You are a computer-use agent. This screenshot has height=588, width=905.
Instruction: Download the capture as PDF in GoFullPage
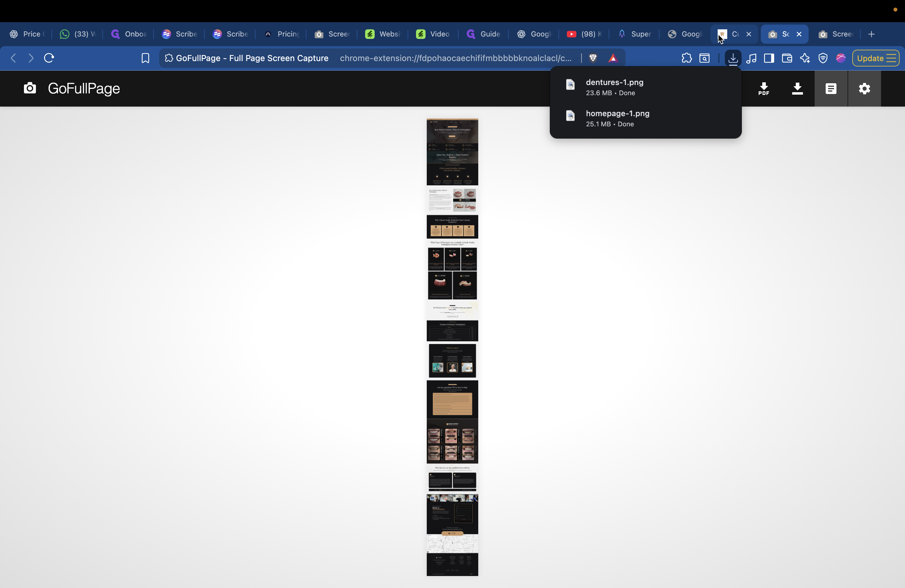(764, 89)
